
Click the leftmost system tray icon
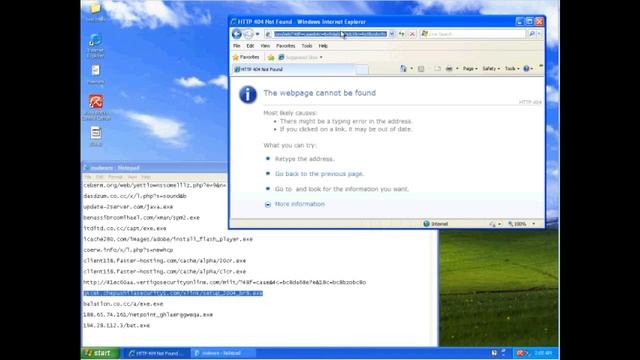(494, 353)
